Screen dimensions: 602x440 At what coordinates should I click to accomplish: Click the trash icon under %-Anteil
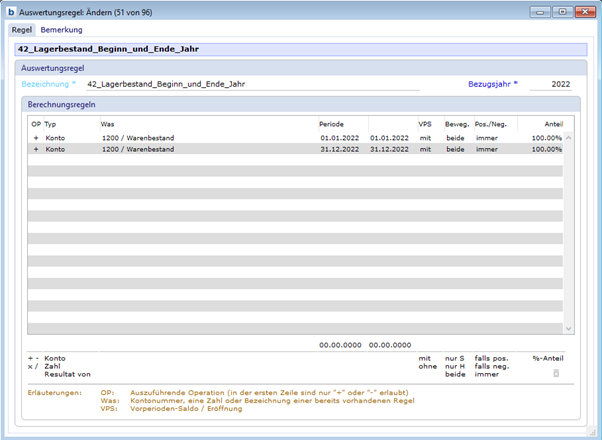click(544, 374)
